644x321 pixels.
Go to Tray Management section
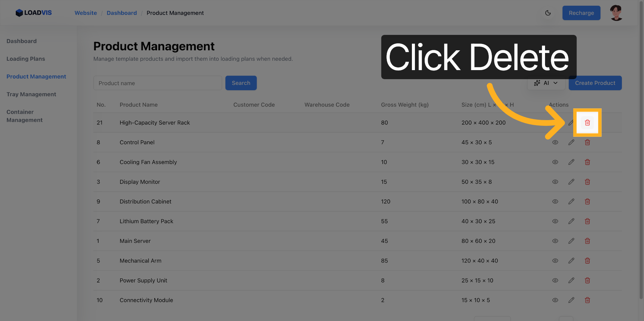(x=31, y=95)
